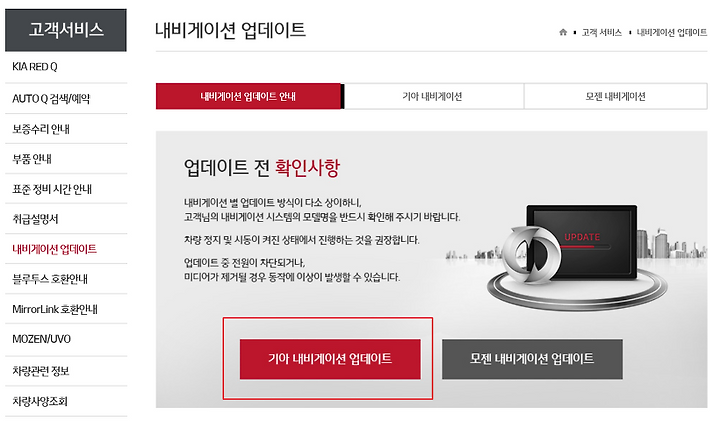Click the home icon in breadcrumb
The width and height of the screenshot is (720, 428).
(563, 32)
